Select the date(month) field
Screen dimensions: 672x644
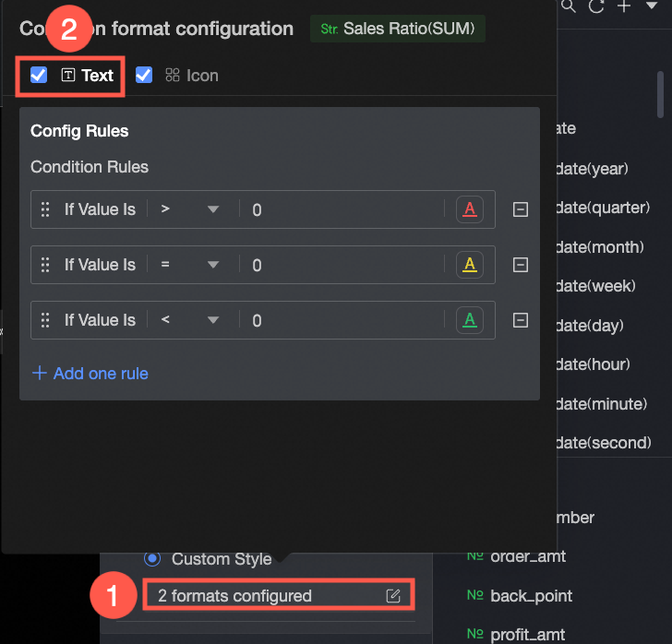600,246
